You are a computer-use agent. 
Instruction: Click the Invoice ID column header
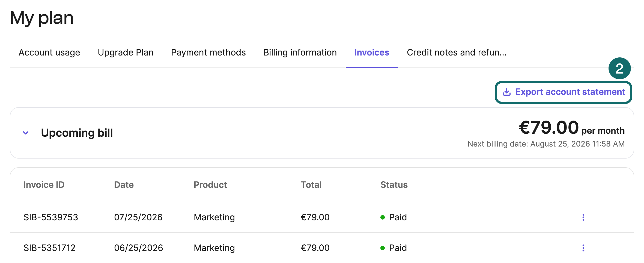point(44,185)
